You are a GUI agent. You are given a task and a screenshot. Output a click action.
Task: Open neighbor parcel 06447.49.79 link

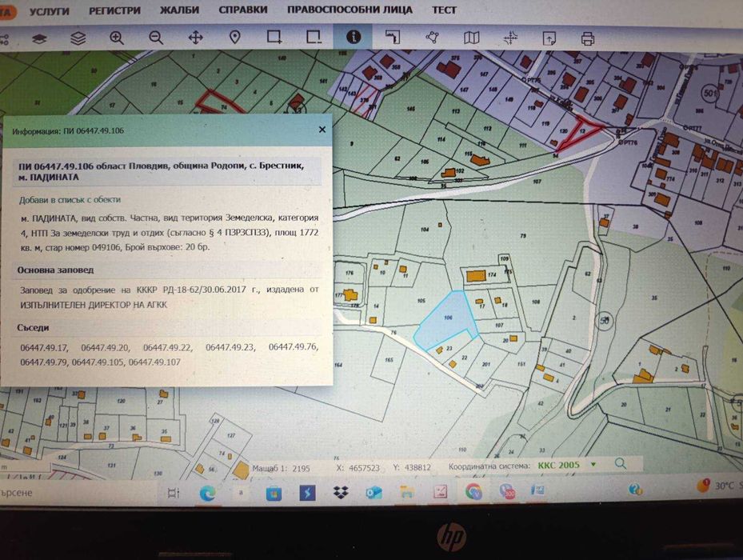click(x=45, y=362)
